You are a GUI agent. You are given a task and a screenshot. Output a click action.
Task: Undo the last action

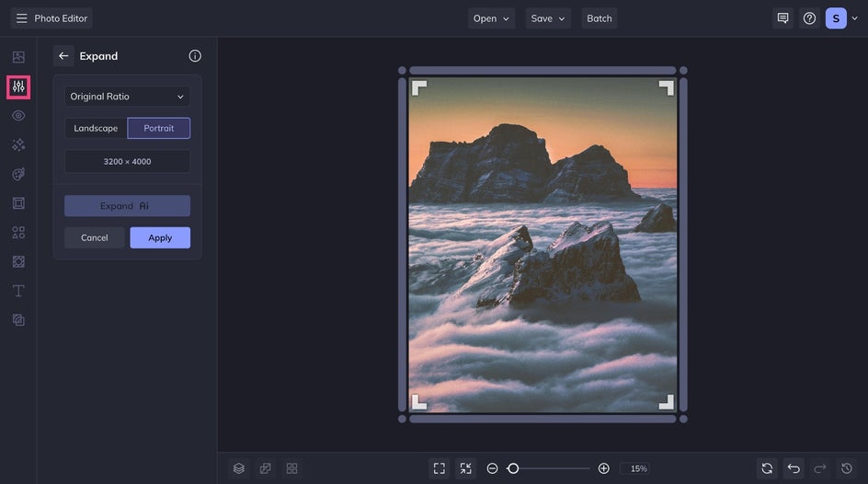[x=794, y=468]
